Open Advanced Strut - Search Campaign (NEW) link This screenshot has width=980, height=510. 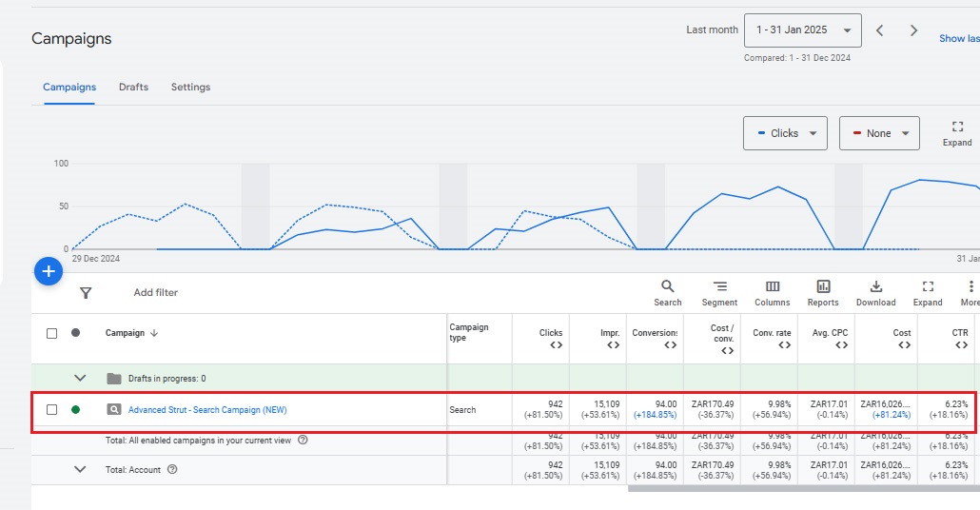pyautogui.click(x=207, y=410)
